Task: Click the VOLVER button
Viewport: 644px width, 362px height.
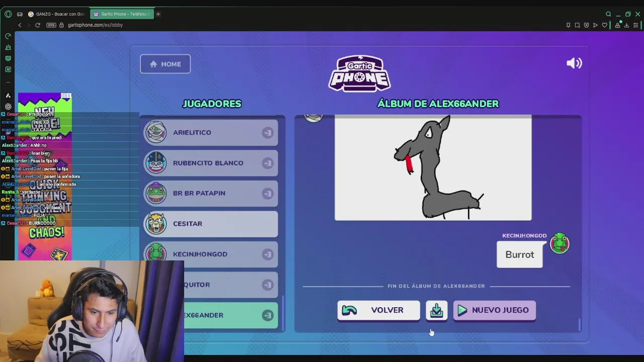Action: tap(378, 310)
